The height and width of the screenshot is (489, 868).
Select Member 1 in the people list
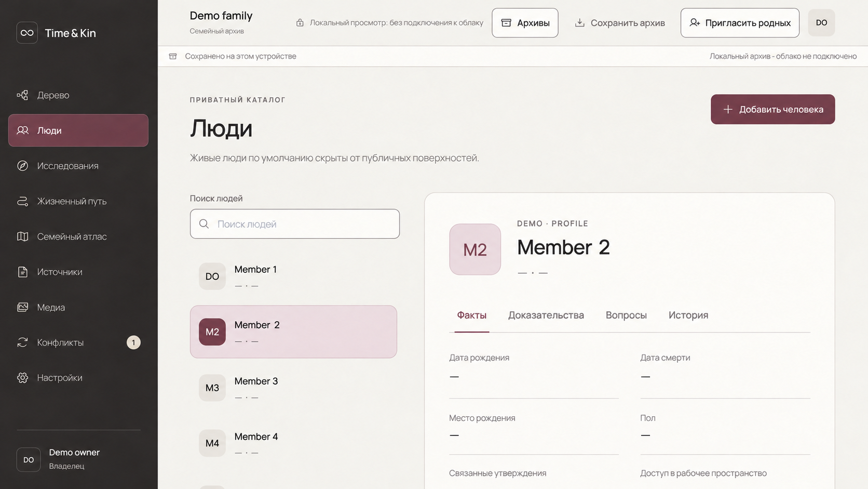click(293, 276)
